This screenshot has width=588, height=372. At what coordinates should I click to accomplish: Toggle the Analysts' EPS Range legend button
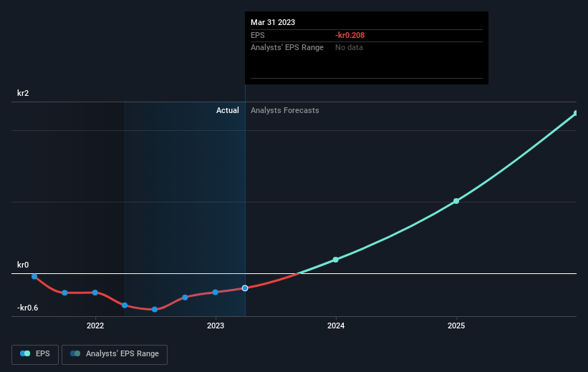coord(115,354)
